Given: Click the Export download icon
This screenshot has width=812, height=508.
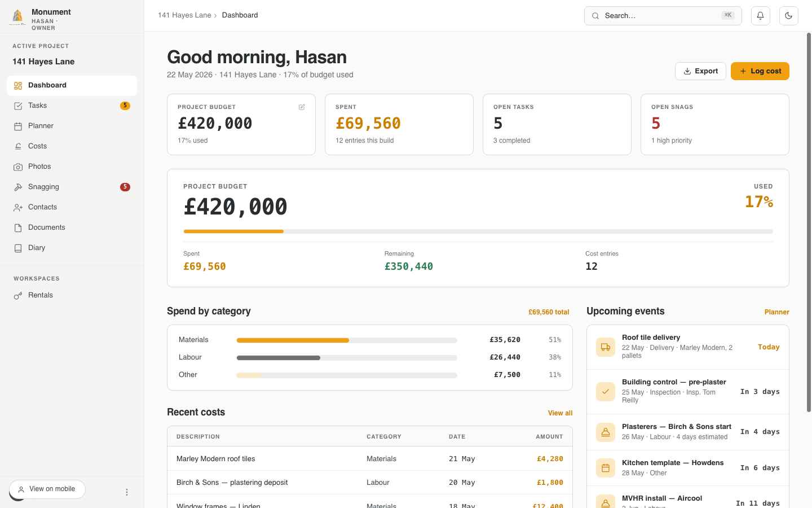Looking at the screenshot, I should click(x=687, y=71).
